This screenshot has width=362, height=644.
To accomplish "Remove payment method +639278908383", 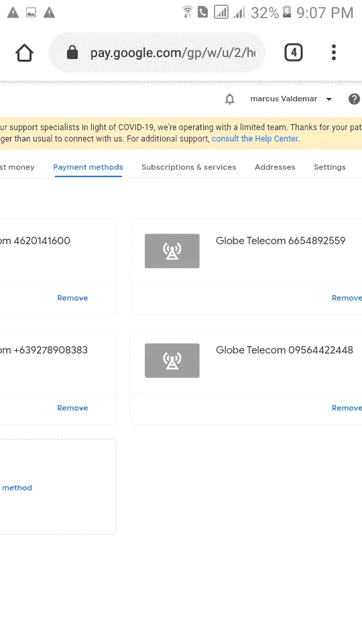I will click(72, 408).
